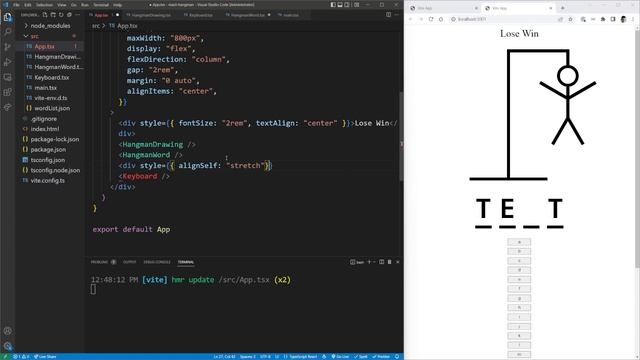Split the terminal panel

(x=382, y=262)
